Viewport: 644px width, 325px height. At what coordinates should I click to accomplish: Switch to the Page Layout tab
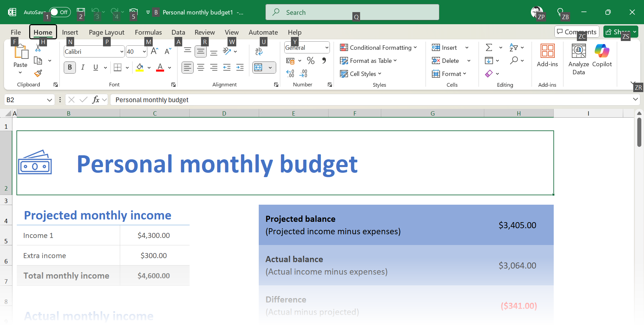point(107,32)
